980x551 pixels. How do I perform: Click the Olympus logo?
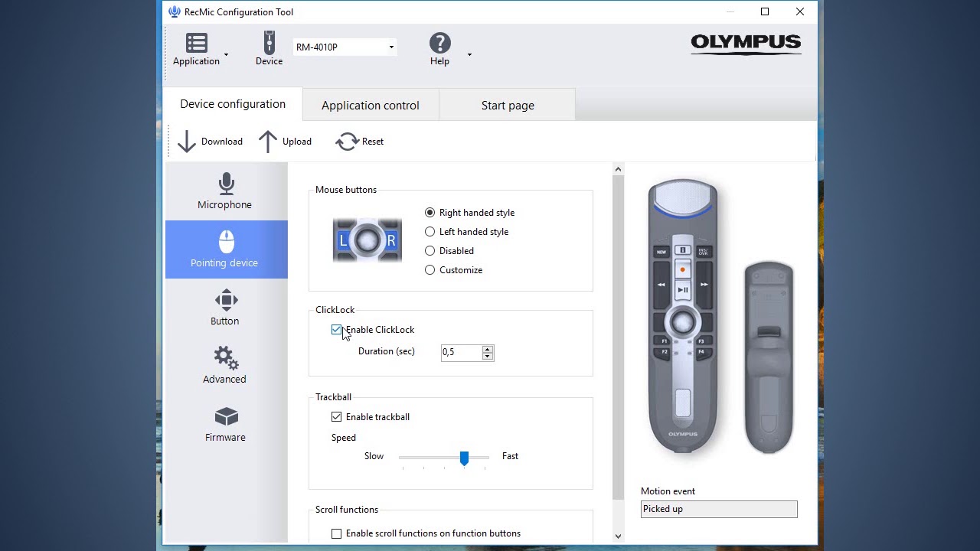click(x=746, y=44)
